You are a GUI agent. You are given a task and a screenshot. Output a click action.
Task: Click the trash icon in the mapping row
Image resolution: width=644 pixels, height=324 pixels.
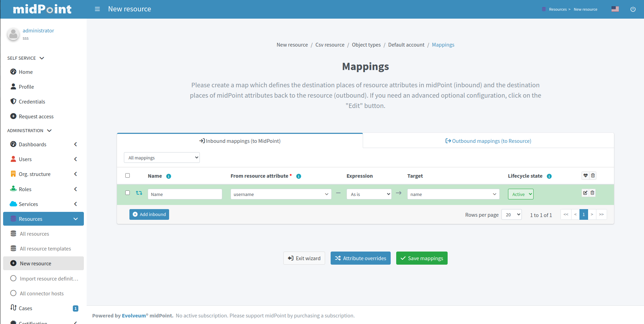(x=593, y=193)
